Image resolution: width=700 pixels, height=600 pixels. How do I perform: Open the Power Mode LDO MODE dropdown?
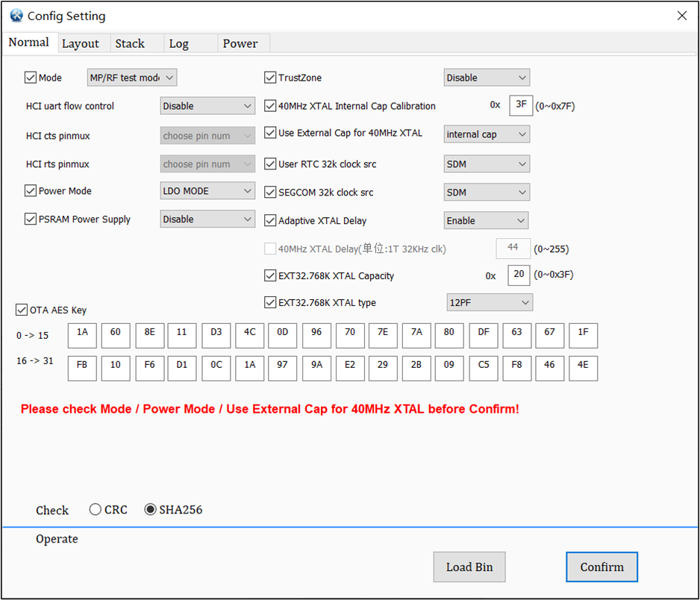click(207, 191)
